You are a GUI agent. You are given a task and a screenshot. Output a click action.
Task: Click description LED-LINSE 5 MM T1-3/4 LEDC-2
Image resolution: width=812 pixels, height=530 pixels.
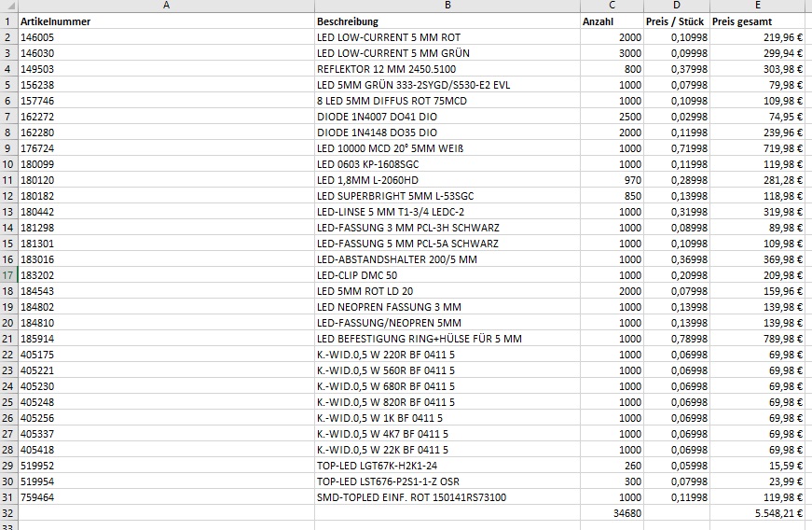pos(447,212)
